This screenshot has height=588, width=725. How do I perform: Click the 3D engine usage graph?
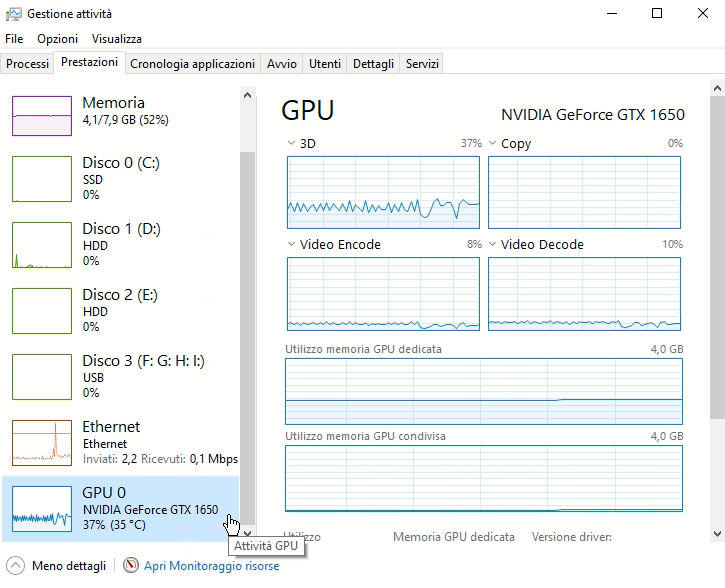click(x=383, y=192)
